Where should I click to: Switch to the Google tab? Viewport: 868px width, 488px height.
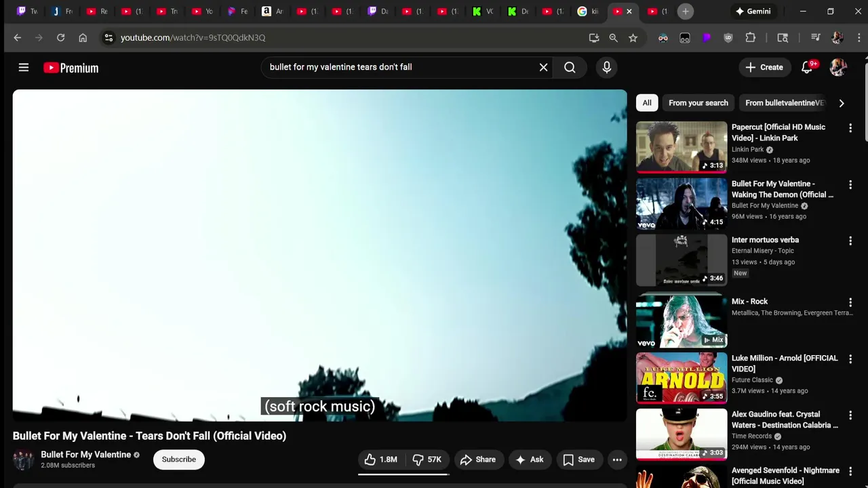(587, 12)
